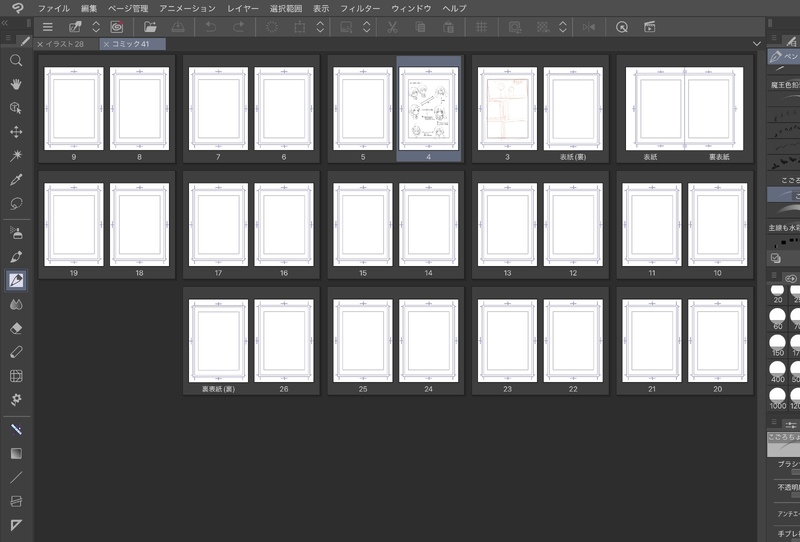Open the ファイル menu
Screen dimensions: 800x542
coord(54,8)
